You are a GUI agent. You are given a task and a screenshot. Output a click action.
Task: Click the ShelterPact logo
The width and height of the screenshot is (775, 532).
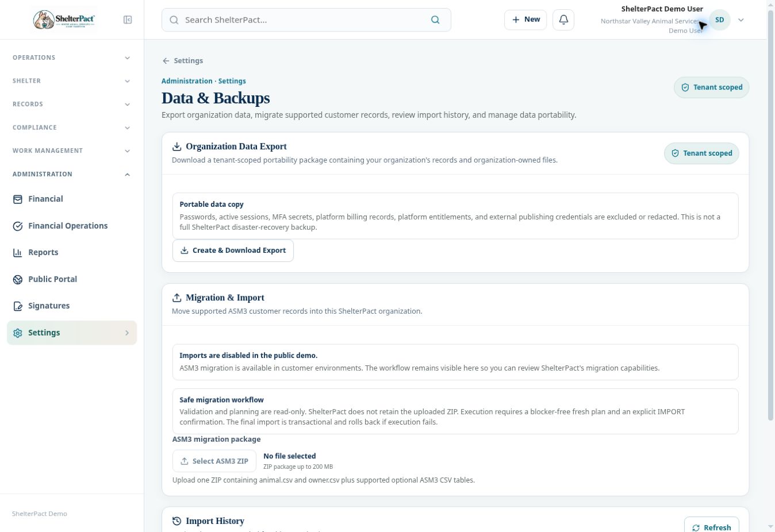click(64, 20)
